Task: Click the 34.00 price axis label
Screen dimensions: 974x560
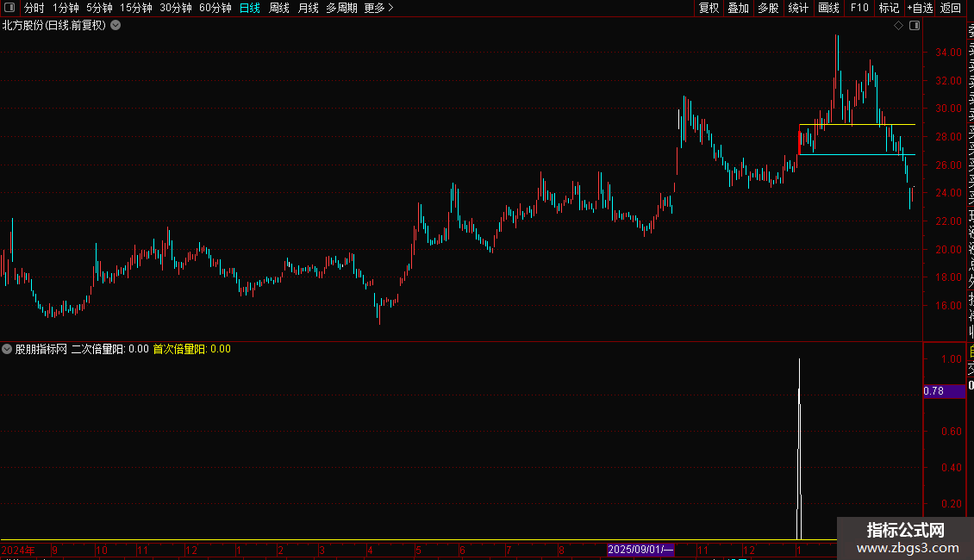Action: (x=948, y=53)
